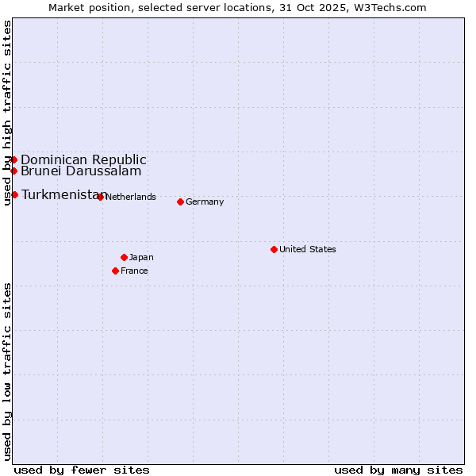Click the Turkmenistan data point marker
Image resolution: width=476 pixels, height=476 pixels.
pyautogui.click(x=14, y=194)
